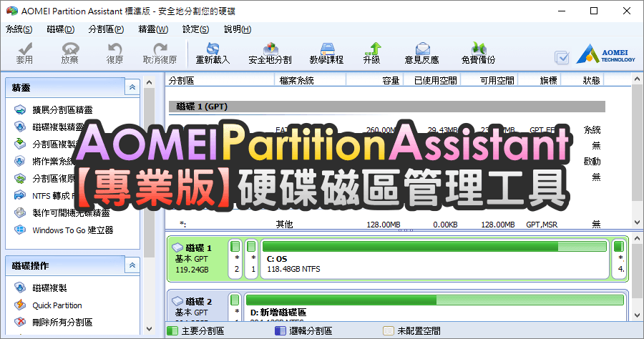Open the 磁碟(D) menu

click(60, 29)
